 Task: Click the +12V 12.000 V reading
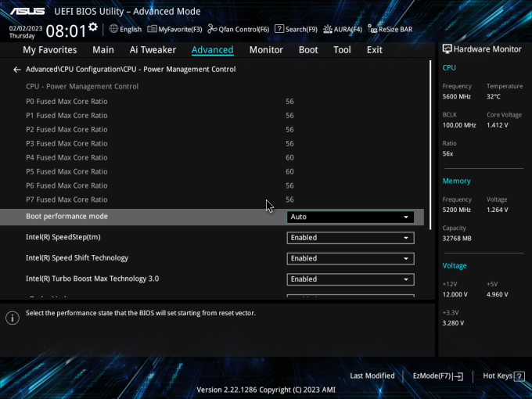click(455, 294)
